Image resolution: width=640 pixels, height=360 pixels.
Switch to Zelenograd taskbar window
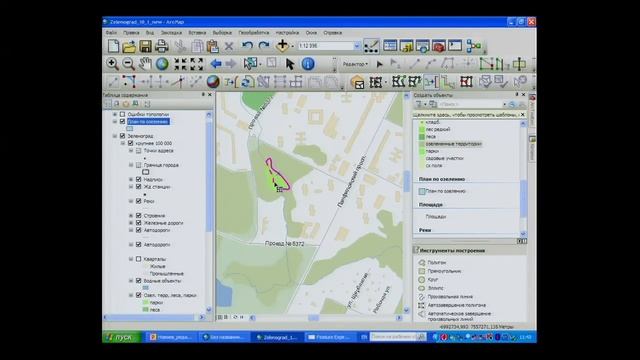pyautogui.click(x=277, y=337)
